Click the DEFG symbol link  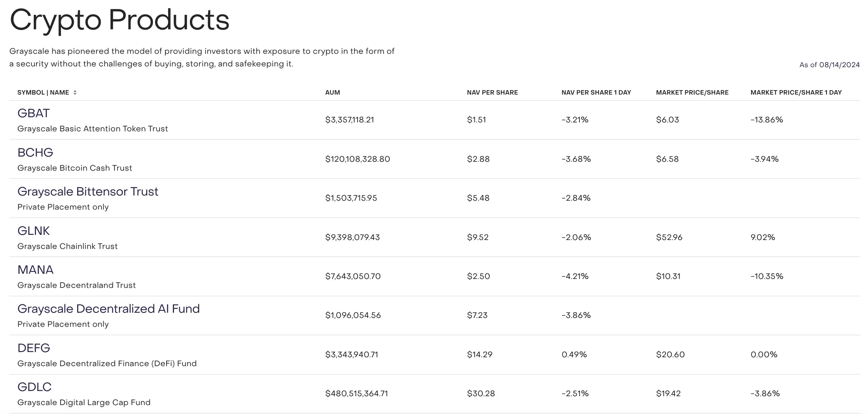(x=34, y=348)
